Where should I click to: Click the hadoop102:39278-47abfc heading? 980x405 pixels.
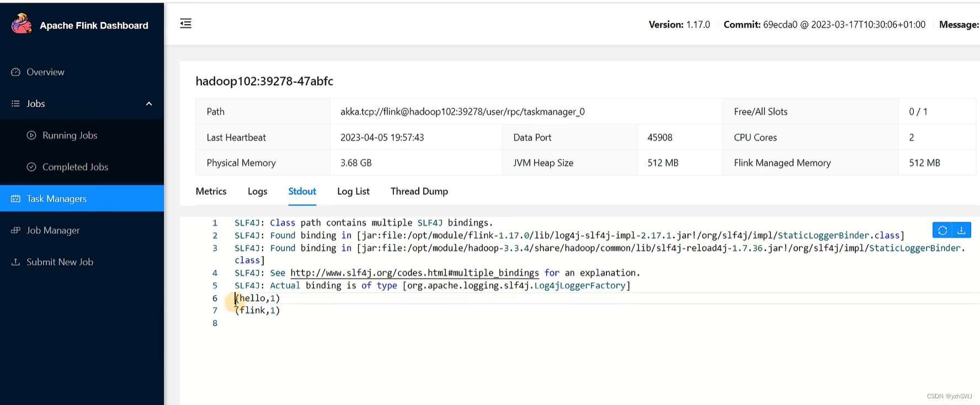coord(264,81)
